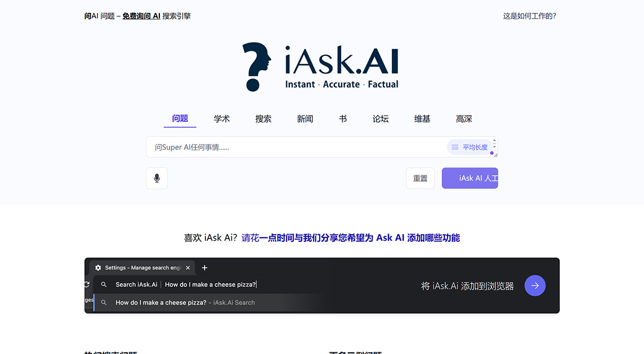This screenshot has width=644, height=354.
Task: Click the down arrow beside length selector
Action: click(494, 147)
